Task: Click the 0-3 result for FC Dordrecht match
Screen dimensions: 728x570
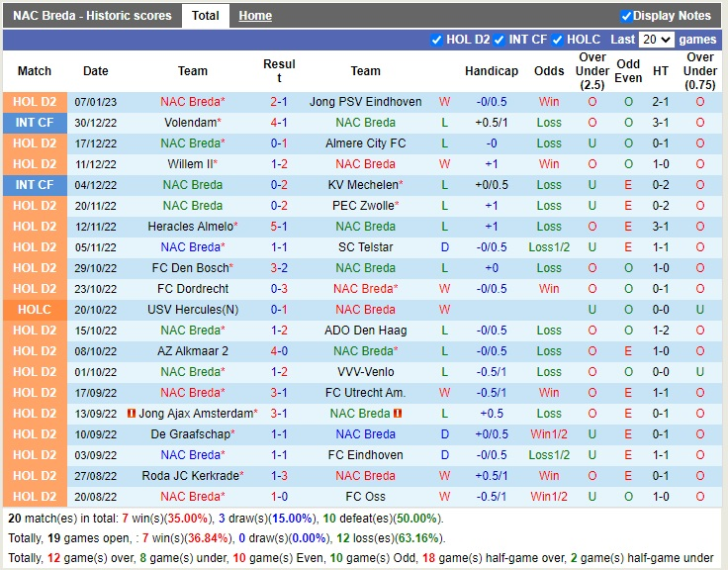Action: point(279,289)
